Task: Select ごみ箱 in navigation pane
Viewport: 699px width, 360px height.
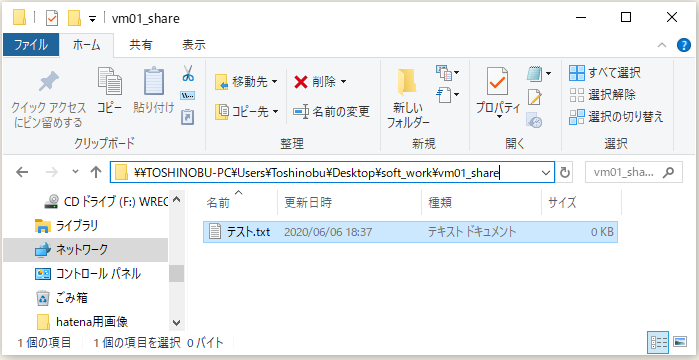Action: (61, 298)
